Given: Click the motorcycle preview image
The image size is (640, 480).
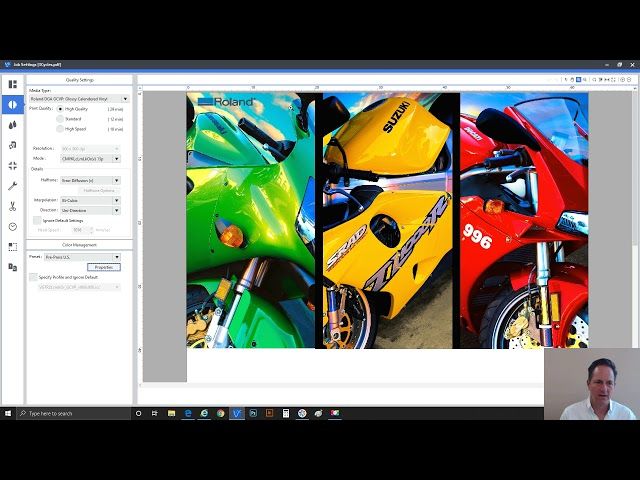Looking at the screenshot, I should 388,220.
